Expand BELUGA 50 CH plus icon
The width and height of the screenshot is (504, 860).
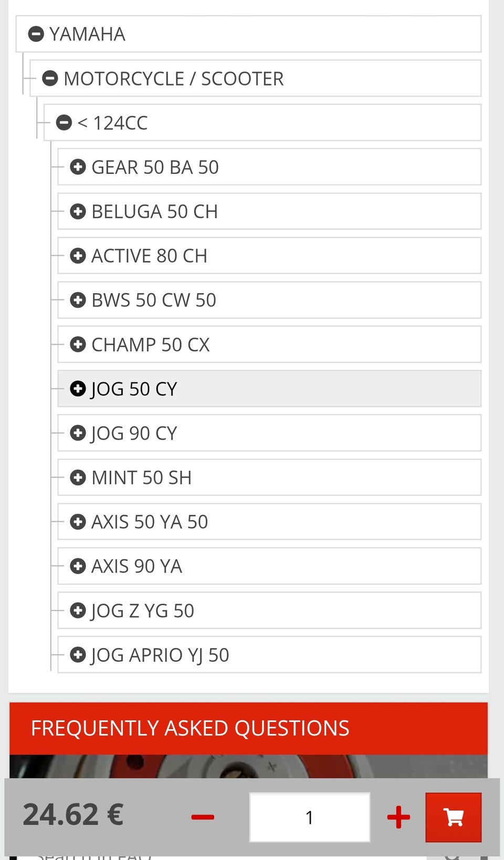click(x=78, y=212)
